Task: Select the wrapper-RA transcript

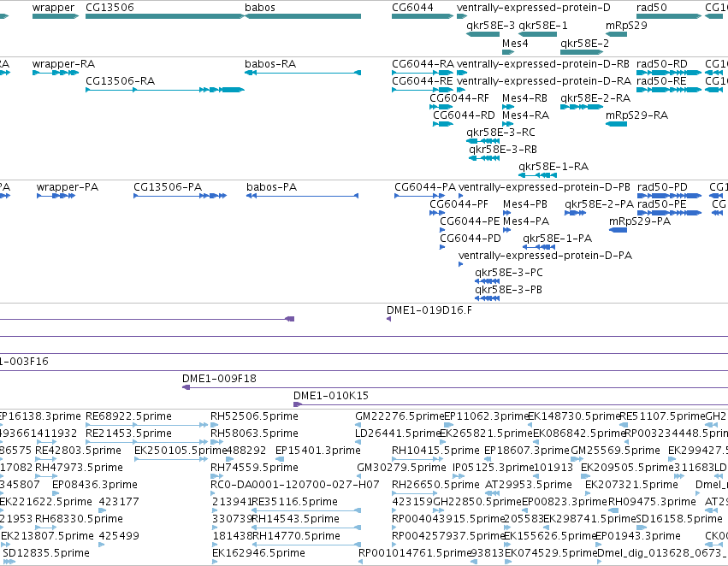Action: click(x=56, y=73)
